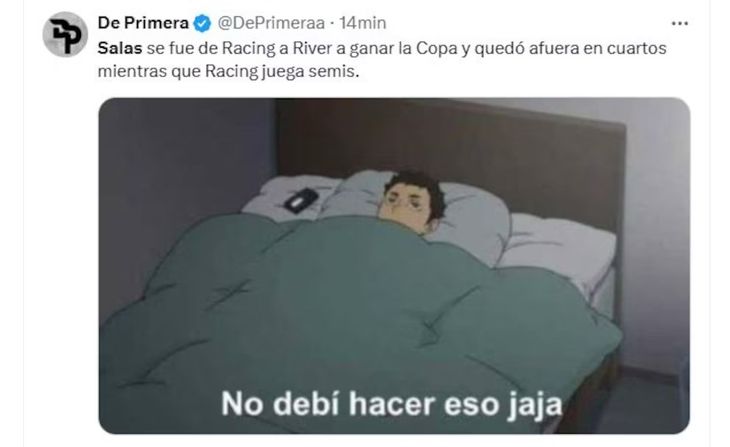Screen dimensions: 730x447
Task: Click the caption No debí hacer eso jaja
Action: pos(392,404)
